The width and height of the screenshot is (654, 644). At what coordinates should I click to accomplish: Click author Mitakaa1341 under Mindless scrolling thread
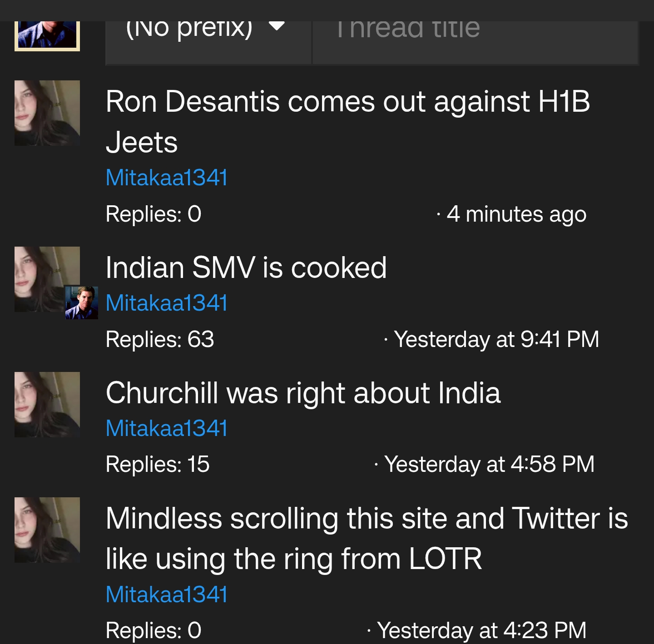click(x=166, y=594)
